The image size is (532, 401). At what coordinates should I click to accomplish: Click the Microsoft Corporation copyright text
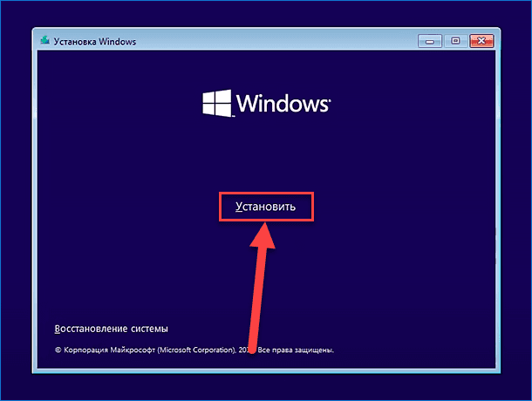tap(194, 350)
